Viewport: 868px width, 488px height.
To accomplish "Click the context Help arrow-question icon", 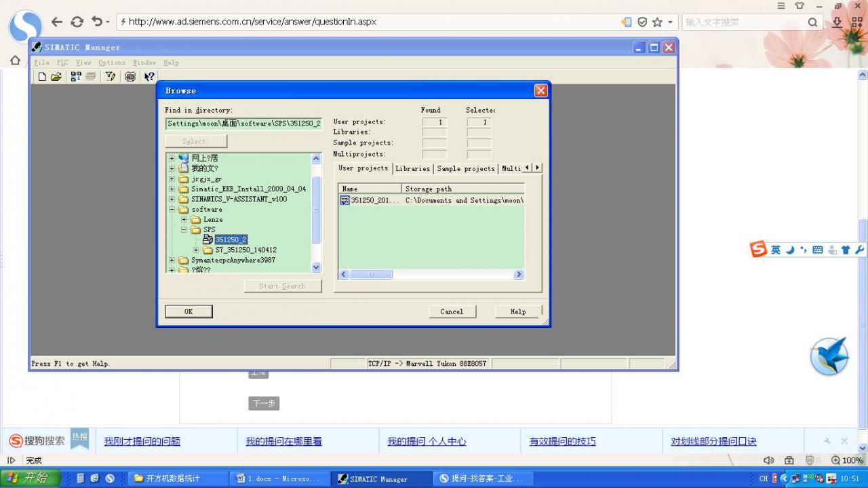I will (x=149, y=77).
